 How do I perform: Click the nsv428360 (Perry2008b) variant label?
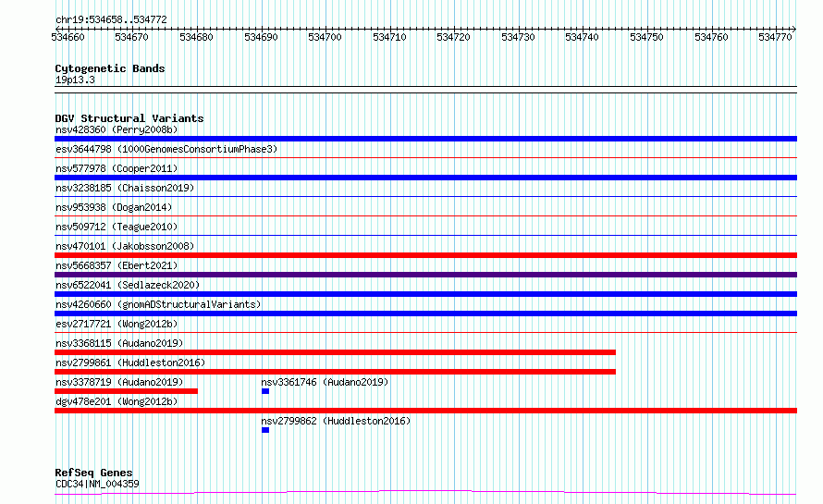[117, 129]
